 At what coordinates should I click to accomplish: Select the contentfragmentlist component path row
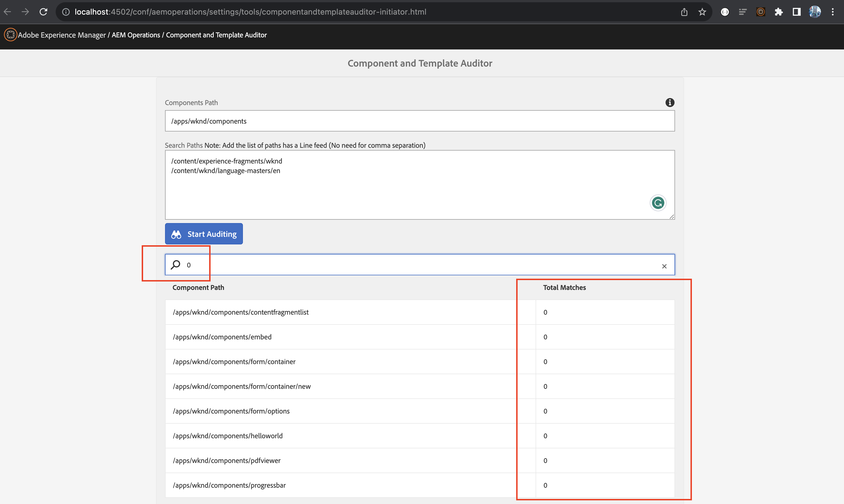[x=420, y=312]
